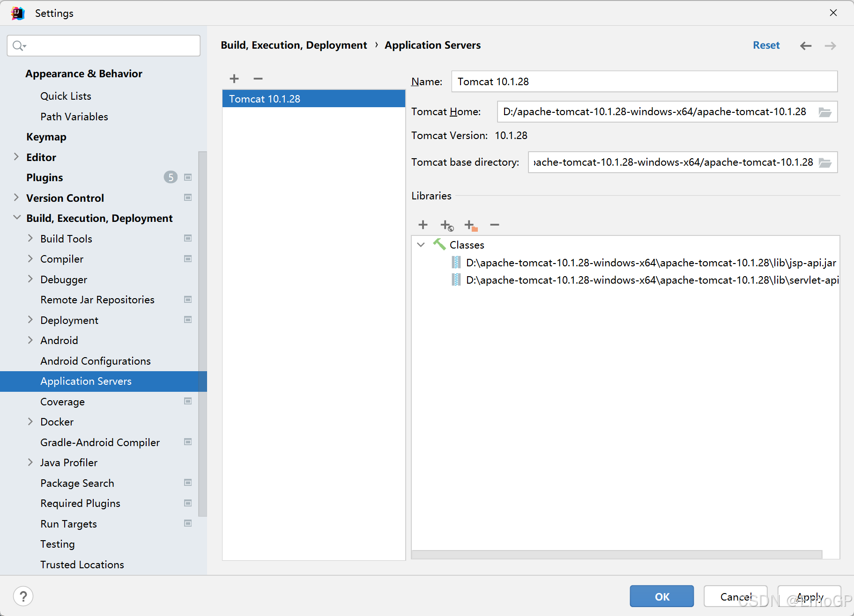Select Tomcat 10.1.28 in server list

pos(314,99)
